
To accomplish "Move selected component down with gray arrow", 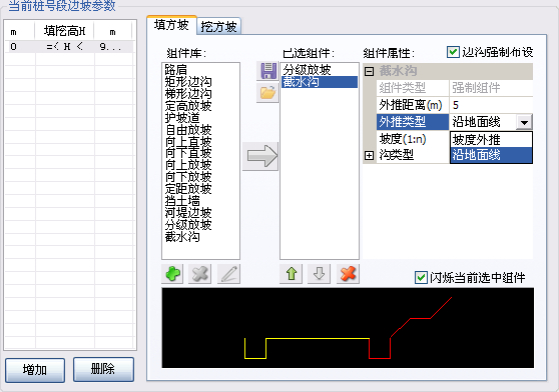I will (319, 274).
